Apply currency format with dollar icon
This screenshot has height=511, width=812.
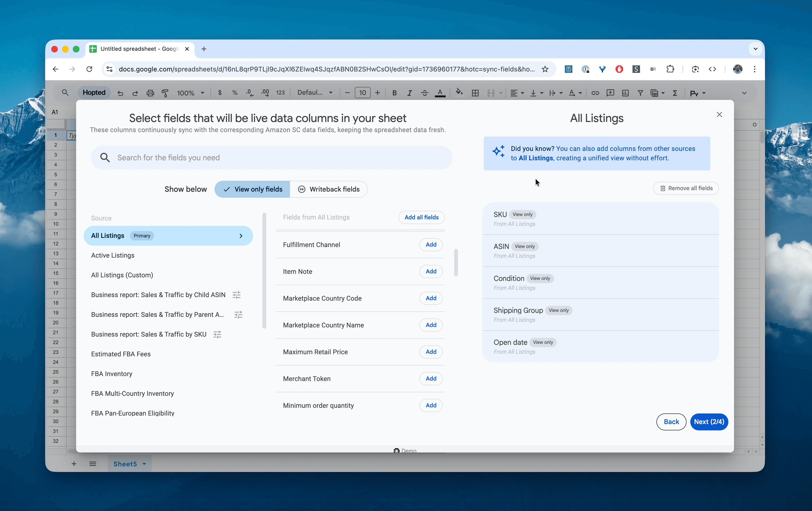[x=220, y=93]
